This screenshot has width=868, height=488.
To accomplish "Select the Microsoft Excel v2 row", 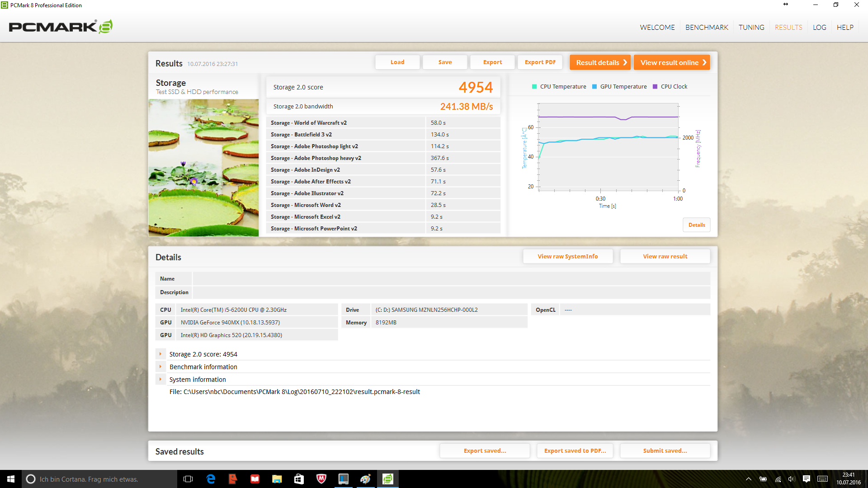I will coord(383,217).
